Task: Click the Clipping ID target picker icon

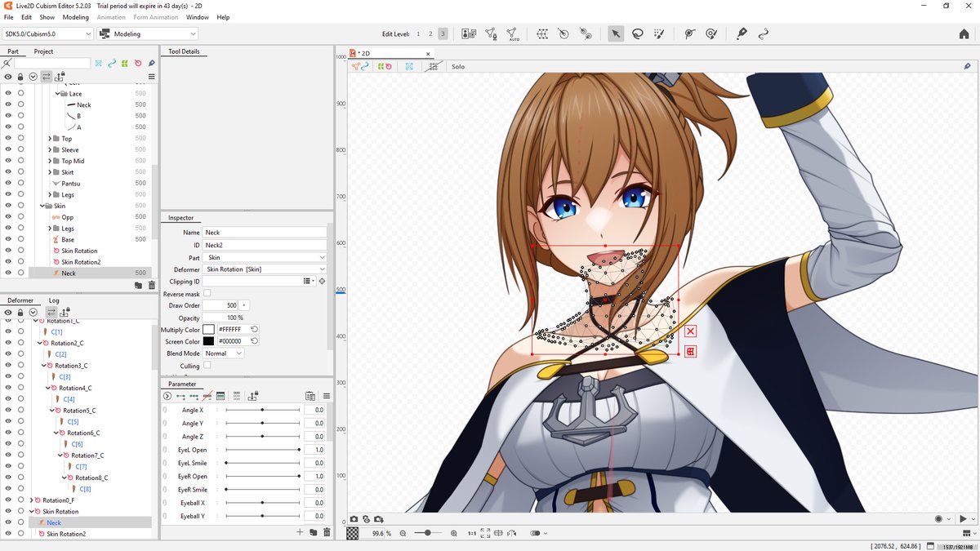Action: point(322,281)
